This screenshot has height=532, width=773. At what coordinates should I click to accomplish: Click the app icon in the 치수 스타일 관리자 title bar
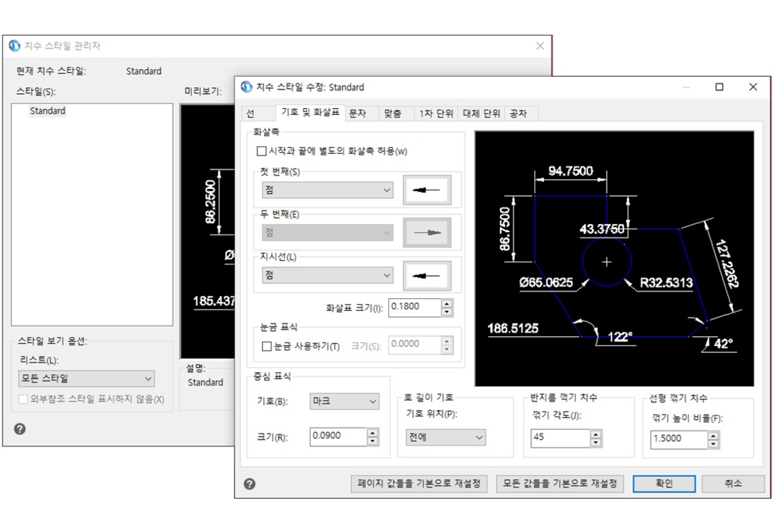click(x=15, y=45)
